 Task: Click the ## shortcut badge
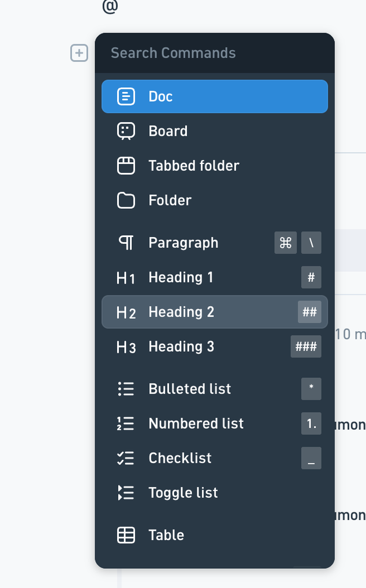click(310, 312)
